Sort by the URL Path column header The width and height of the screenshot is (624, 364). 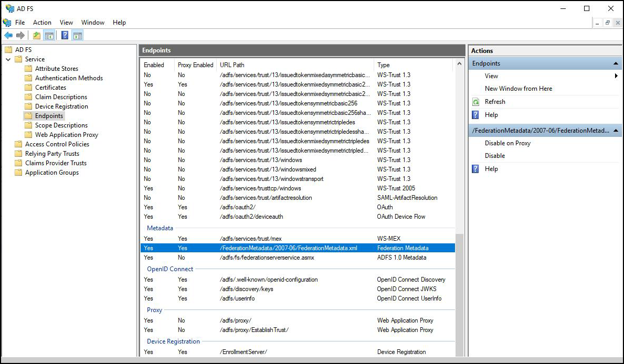(232, 65)
